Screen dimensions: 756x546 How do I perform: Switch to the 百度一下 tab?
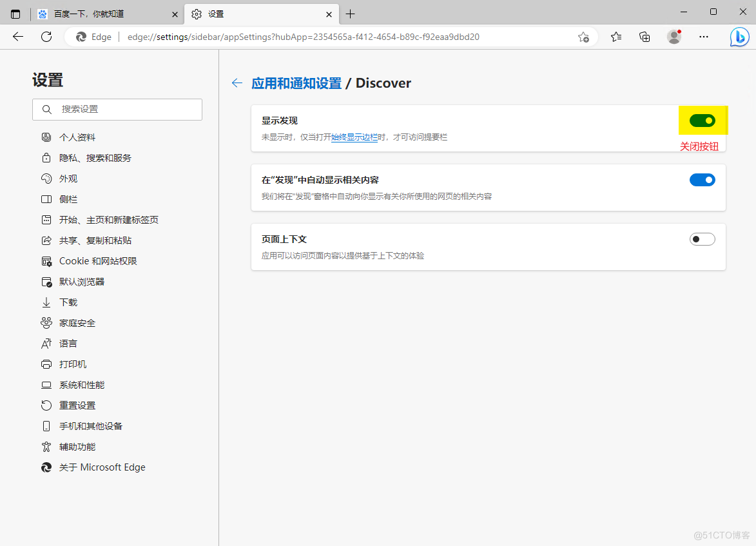click(97, 14)
